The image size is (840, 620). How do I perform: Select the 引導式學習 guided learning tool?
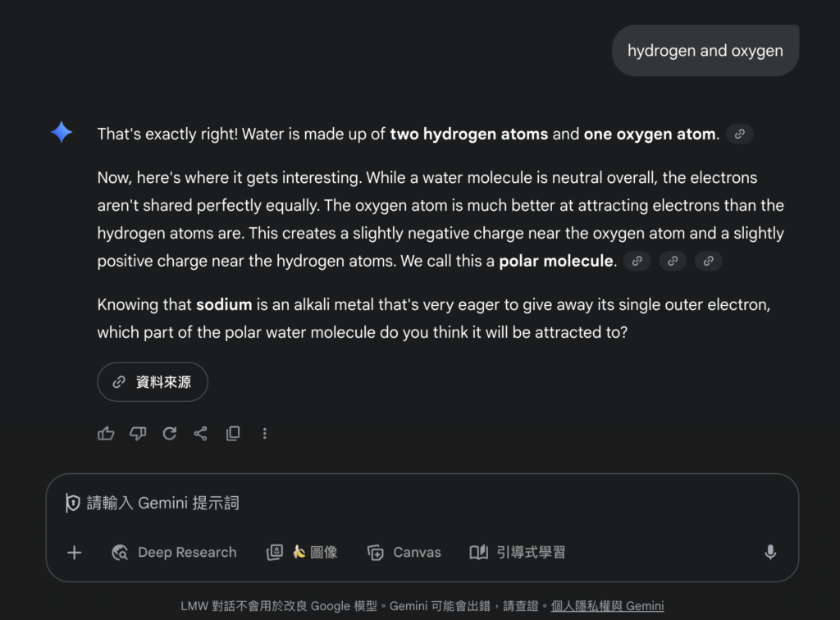pyautogui.click(x=517, y=553)
